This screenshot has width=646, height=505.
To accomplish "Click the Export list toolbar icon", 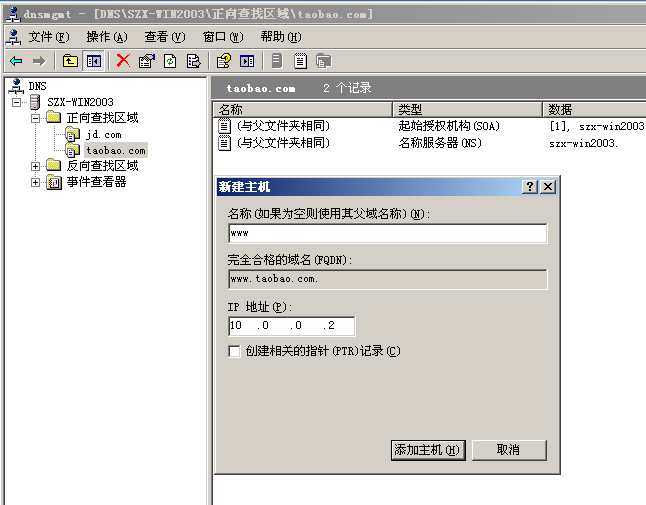I will 194,61.
